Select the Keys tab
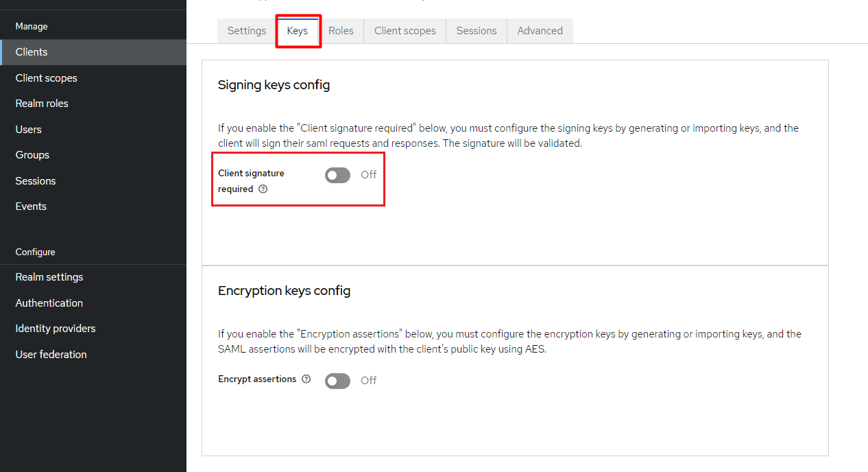Screen dimensions: 868x472 (298, 31)
